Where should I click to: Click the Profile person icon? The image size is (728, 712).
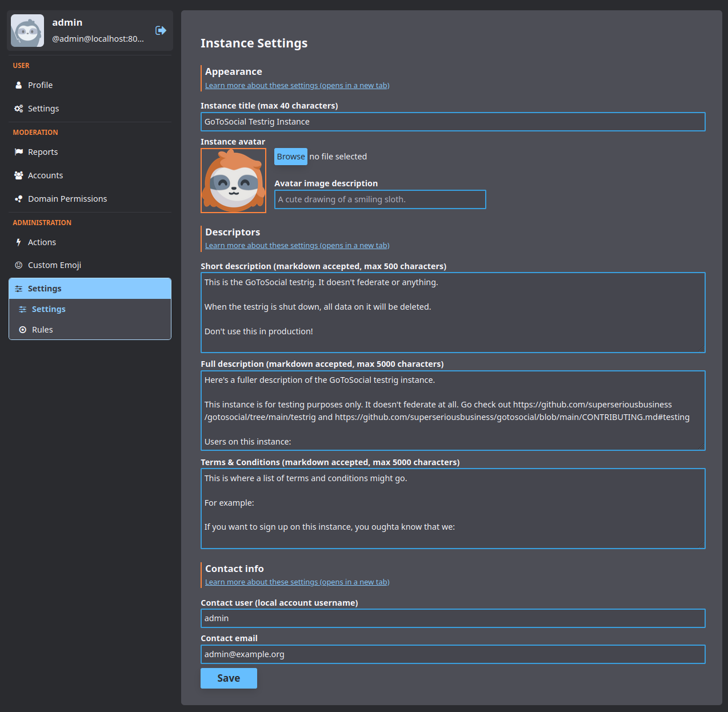[19, 85]
